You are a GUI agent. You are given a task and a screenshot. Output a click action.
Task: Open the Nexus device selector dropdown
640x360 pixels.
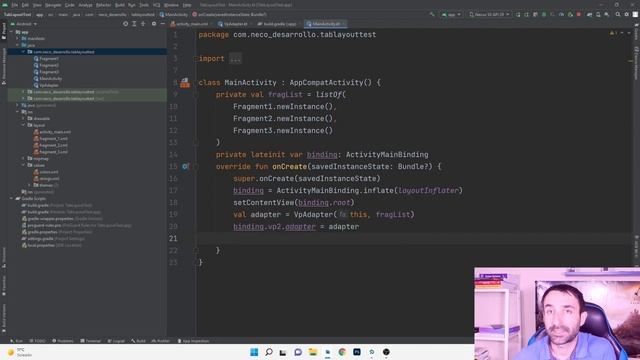pos(489,14)
